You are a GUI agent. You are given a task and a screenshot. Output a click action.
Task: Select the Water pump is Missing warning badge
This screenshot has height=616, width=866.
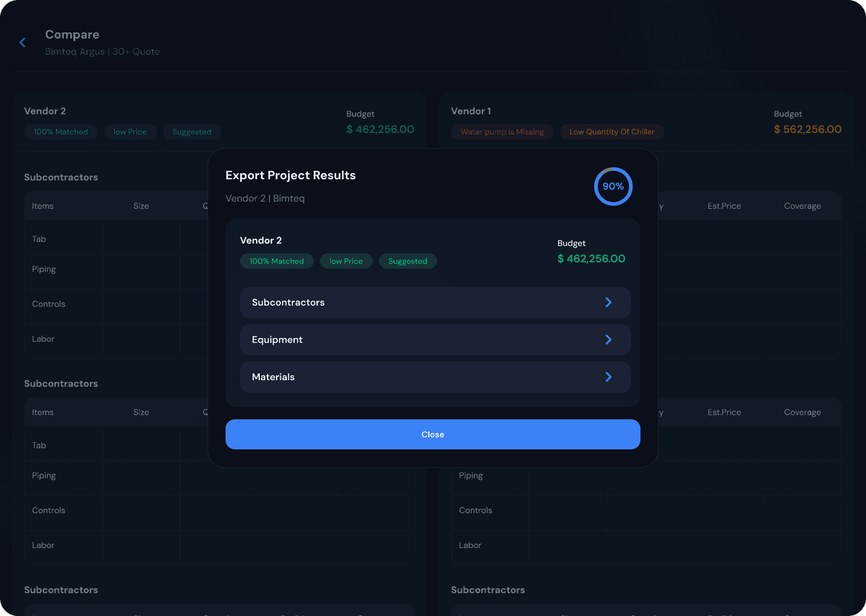(502, 132)
